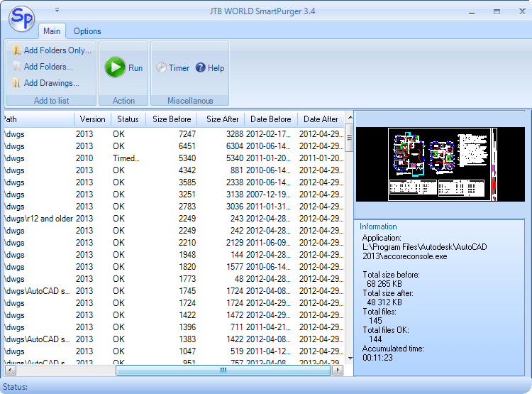532x394 pixels.
Task: Click the SmartPurger Sp application logo button
Action: pyautogui.click(x=21, y=18)
